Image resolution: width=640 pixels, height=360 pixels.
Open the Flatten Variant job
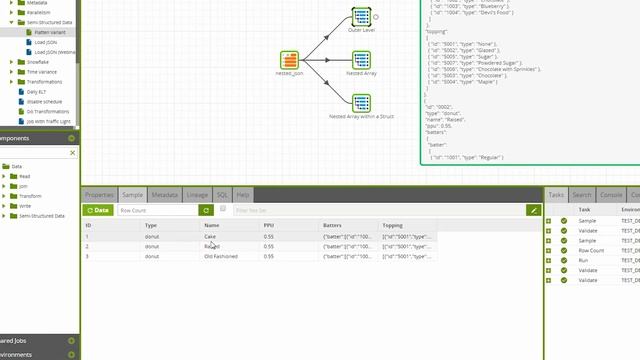click(50, 32)
